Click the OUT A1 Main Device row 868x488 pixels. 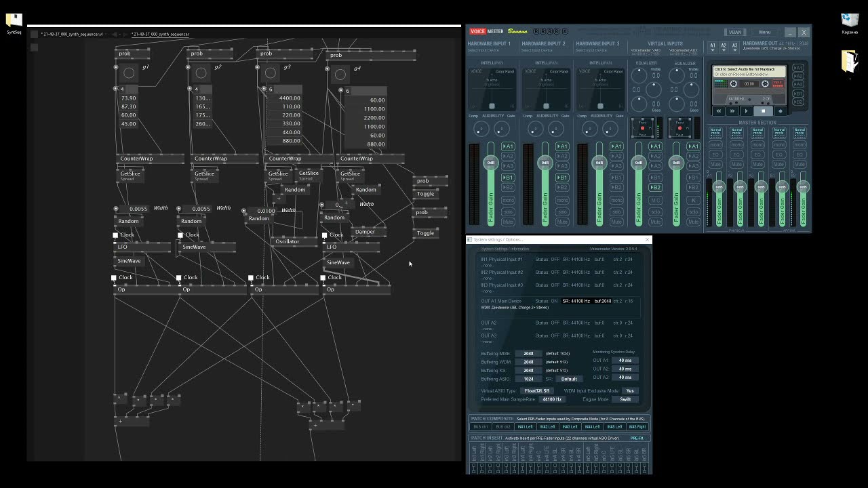pyautogui.click(x=559, y=304)
